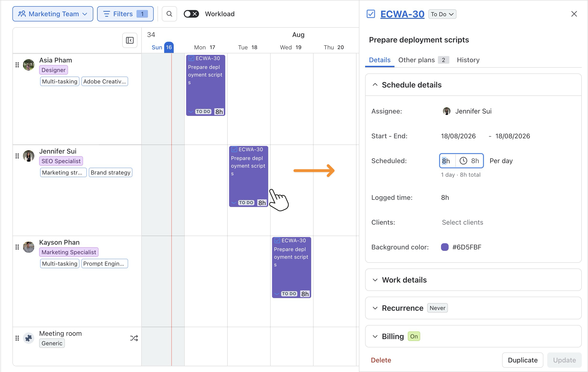Switch to the Other plans tab
Image resolution: width=588 pixels, height=372 pixels.
click(x=424, y=60)
